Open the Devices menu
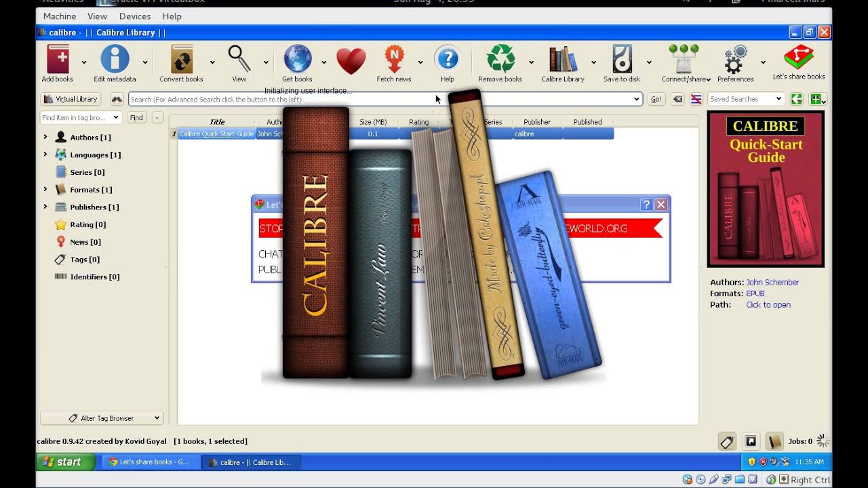This screenshot has width=868, height=488. (x=135, y=16)
